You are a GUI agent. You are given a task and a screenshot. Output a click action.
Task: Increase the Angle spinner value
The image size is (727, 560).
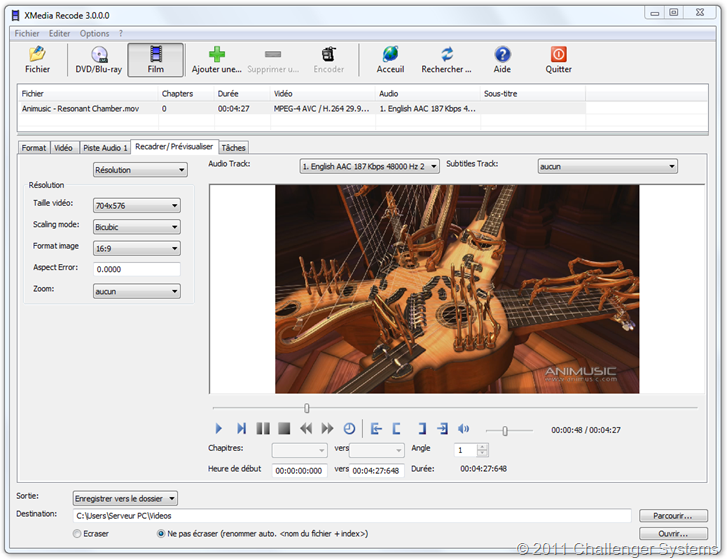click(x=483, y=447)
